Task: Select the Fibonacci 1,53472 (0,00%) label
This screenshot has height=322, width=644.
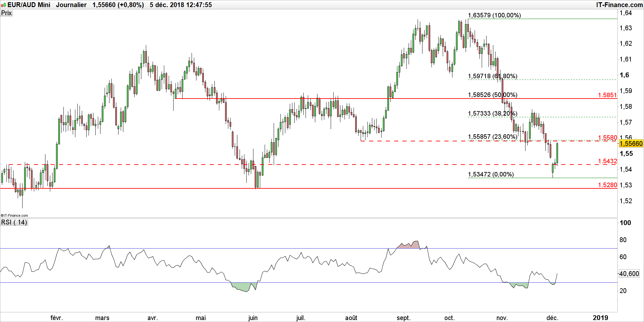Action: [x=491, y=174]
